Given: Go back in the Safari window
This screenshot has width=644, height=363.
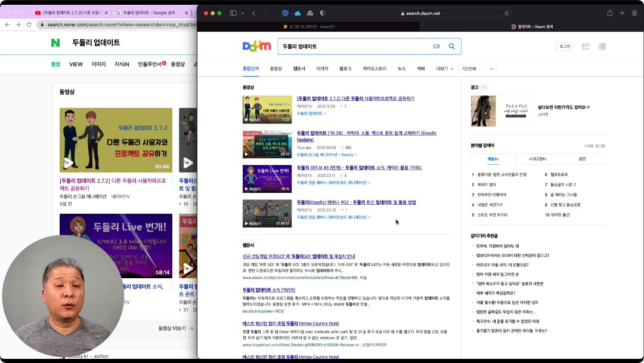Looking at the screenshot, I should point(254,13).
